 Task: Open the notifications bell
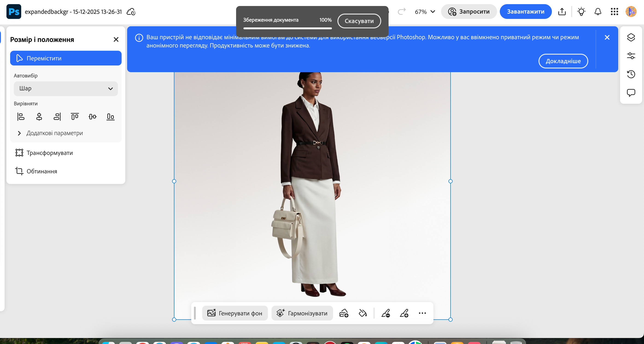click(x=597, y=12)
